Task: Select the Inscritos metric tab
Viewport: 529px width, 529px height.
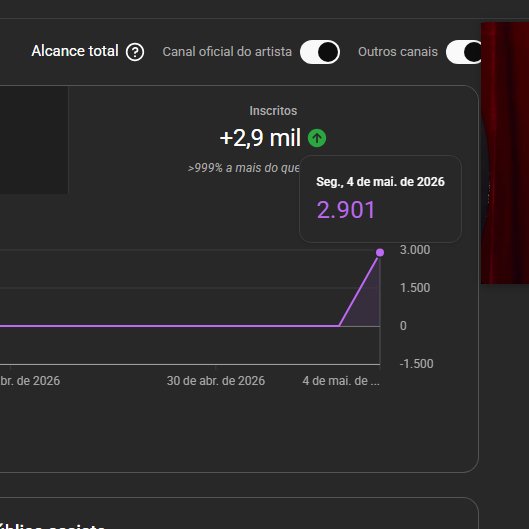Action: 273,140
